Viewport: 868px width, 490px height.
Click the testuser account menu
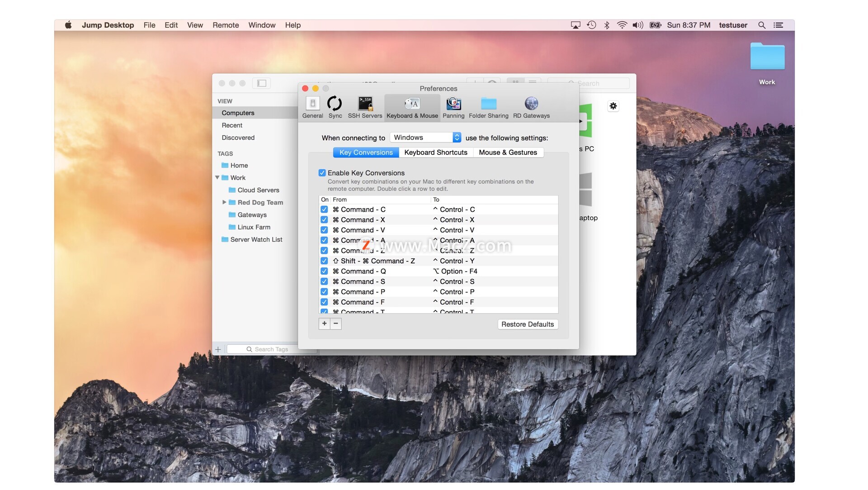(733, 25)
